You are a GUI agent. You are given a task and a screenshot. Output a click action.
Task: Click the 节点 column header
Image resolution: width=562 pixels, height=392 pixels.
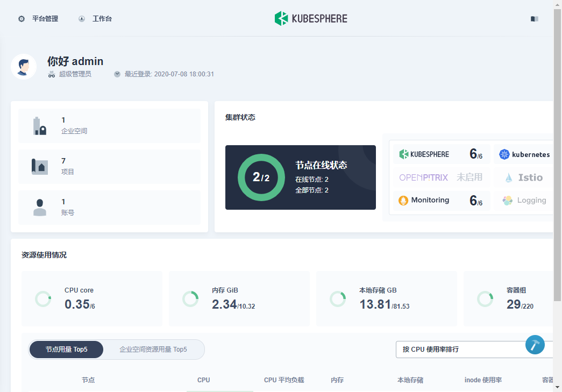click(88, 380)
